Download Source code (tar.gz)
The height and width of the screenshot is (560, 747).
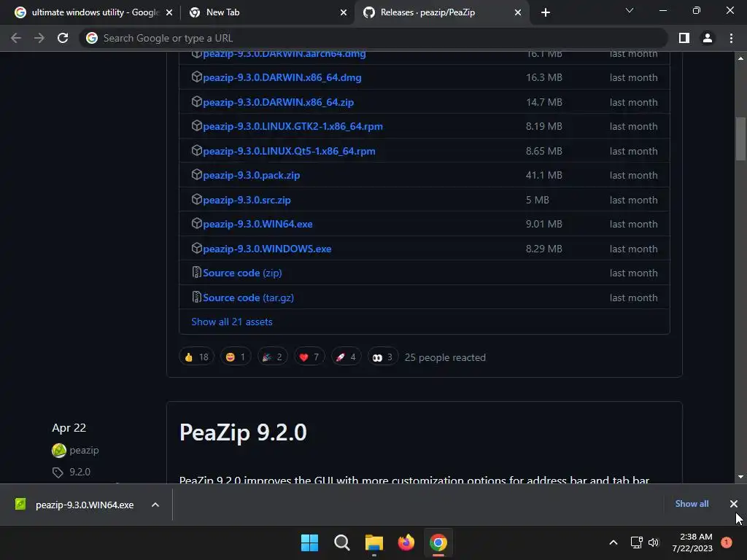248,298
